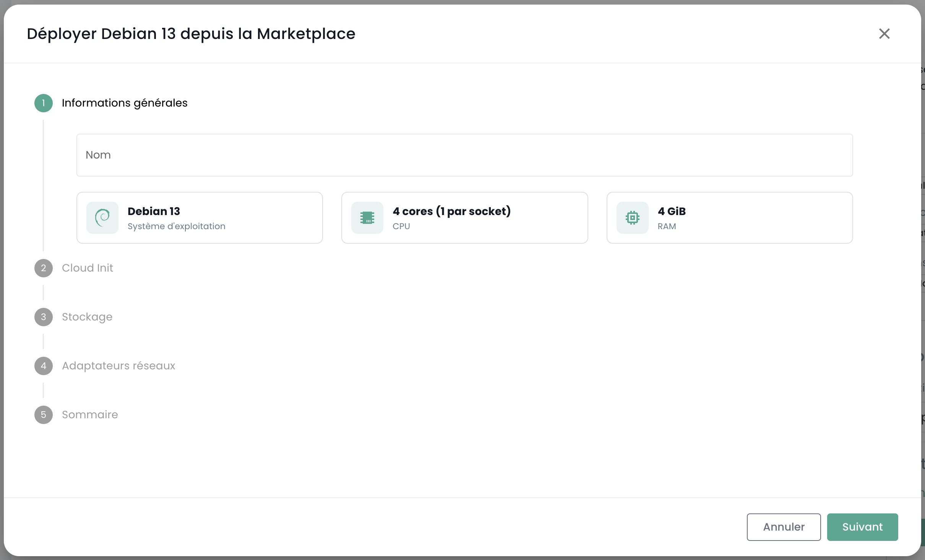The image size is (925, 560).
Task: Click step 4 numbered circle
Action: [x=44, y=366]
